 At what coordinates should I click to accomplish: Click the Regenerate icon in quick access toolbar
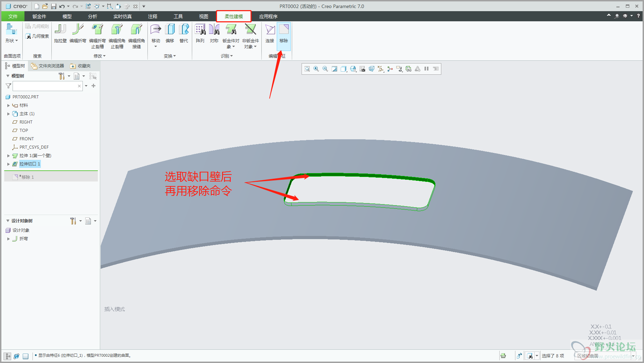tap(88, 6)
